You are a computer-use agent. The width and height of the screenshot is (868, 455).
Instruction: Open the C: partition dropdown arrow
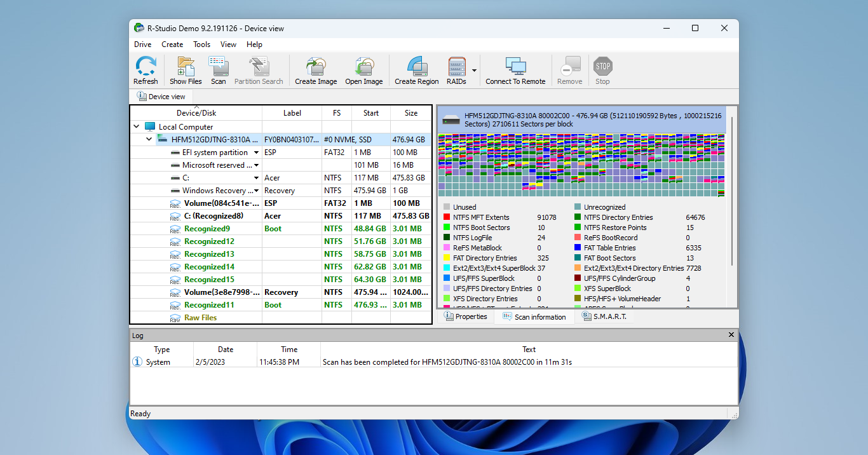pos(257,178)
